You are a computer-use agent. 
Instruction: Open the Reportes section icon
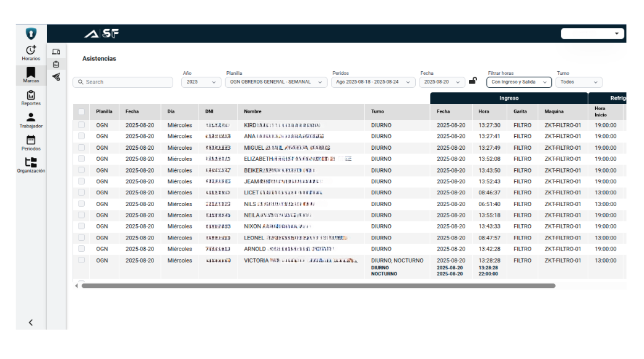pyautogui.click(x=31, y=95)
